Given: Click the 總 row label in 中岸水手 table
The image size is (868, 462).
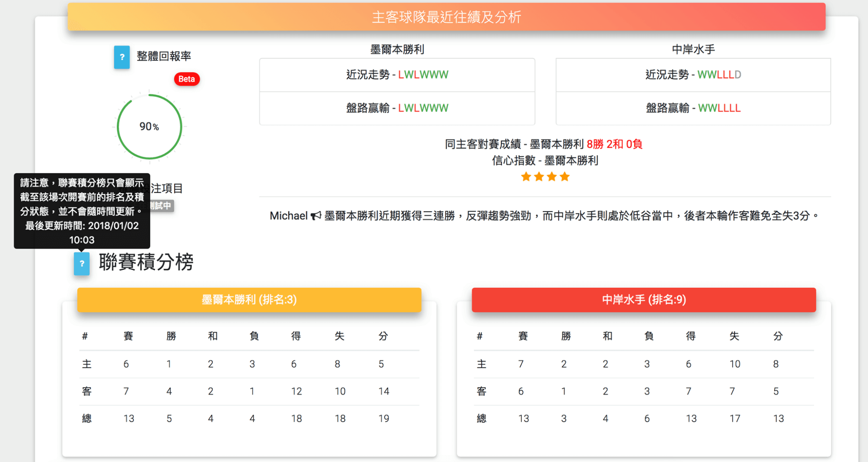Looking at the screenshot, I should click(482, 419).
